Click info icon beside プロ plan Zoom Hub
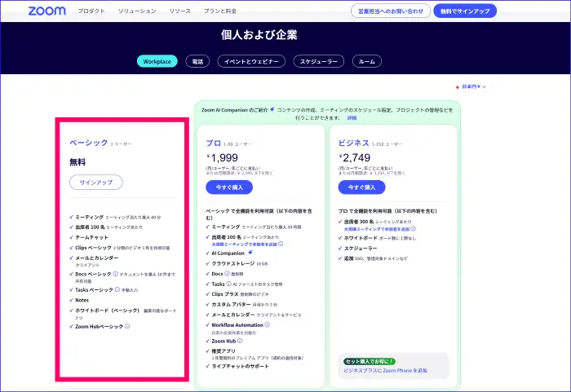The height and width of the screenshot is (392, 571). tap(240, 341)
